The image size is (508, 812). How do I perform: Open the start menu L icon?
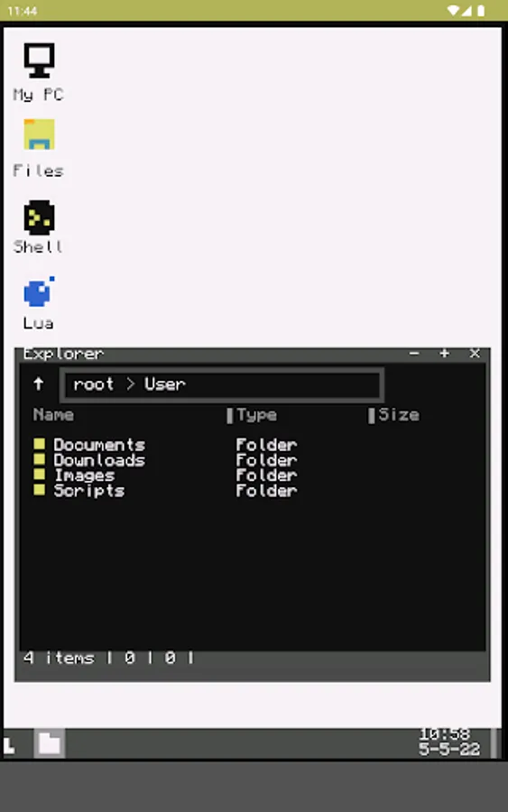point(10,746)
